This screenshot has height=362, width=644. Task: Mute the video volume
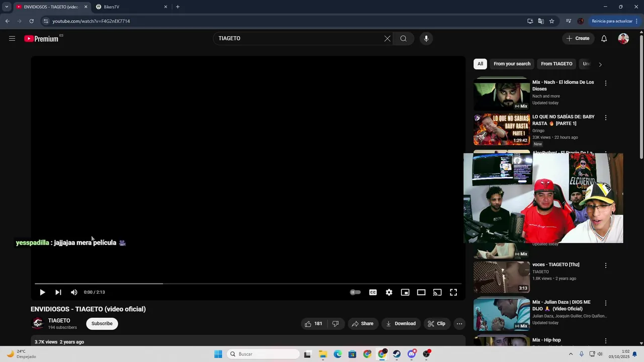pyautogui.click(x=74, y=292)
